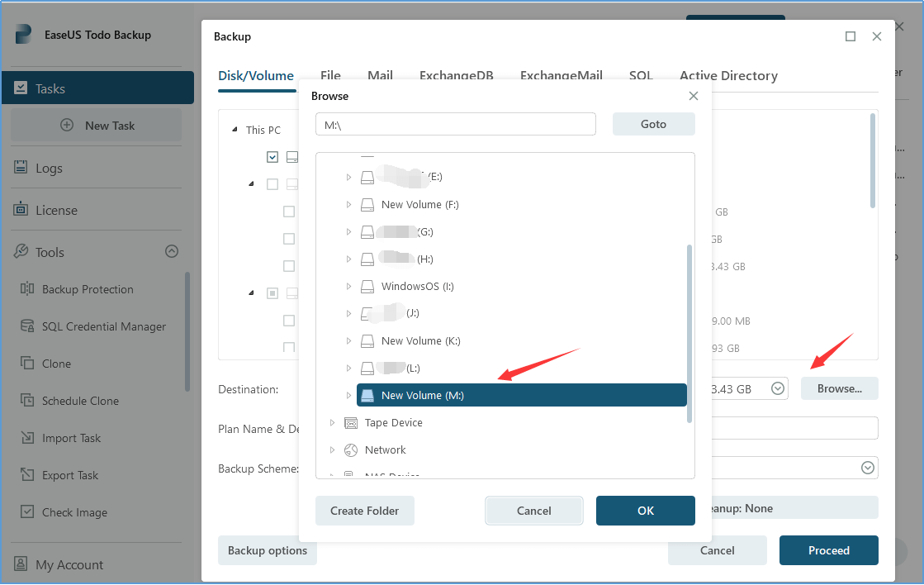Image resolution: width=924 pixels, height=585 pixels.
Task: Click the Backup disk list scrollbar
Action: [x=873, y=160]
